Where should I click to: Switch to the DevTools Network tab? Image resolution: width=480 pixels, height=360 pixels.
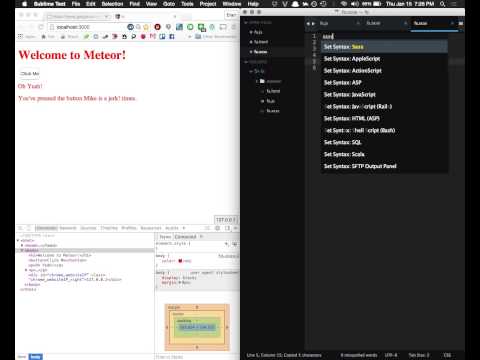click(x=68, y=228)
